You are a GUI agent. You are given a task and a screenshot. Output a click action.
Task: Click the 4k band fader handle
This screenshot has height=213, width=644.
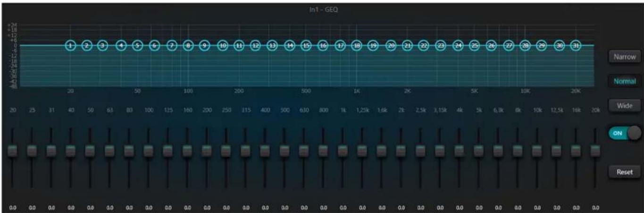pyautogui.click(x=459, y=151)
